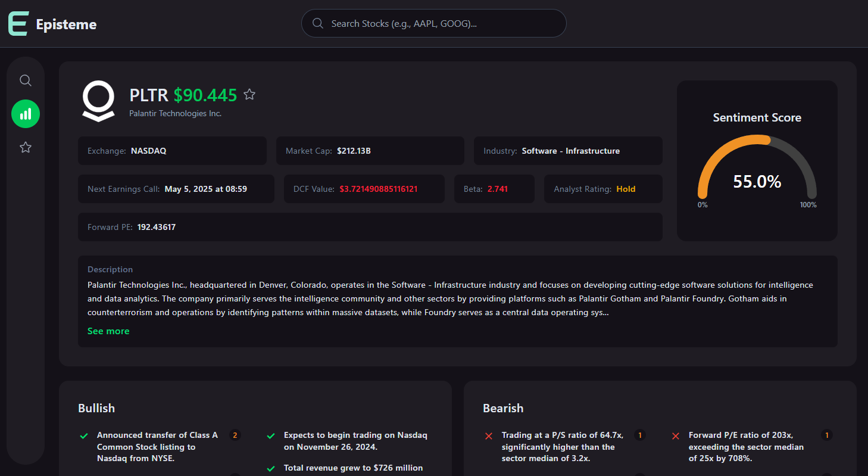Click the Episteme logo in the top bar

point(52,24)
